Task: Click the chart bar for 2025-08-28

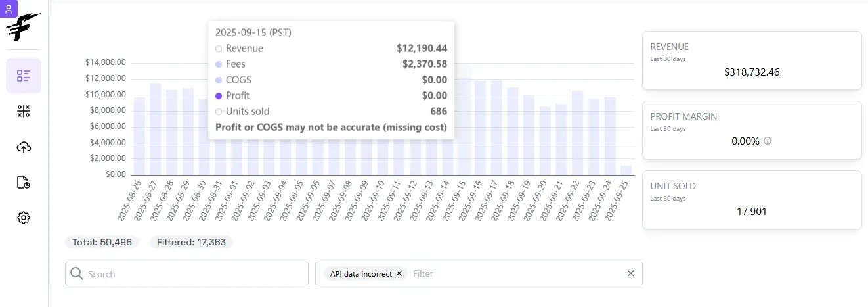Action: click(x=171, y=132)
